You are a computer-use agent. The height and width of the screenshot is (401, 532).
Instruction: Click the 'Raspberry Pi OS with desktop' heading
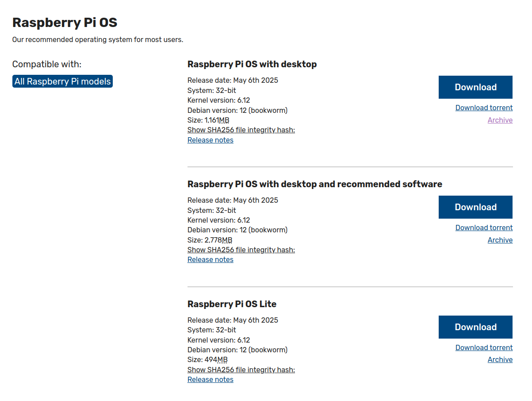(252, 64)
